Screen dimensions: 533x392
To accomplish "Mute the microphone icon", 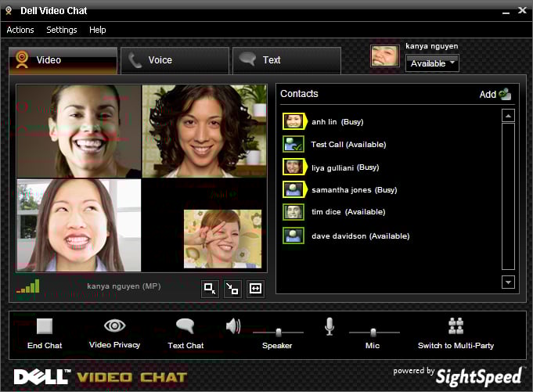I will [330, 326].
